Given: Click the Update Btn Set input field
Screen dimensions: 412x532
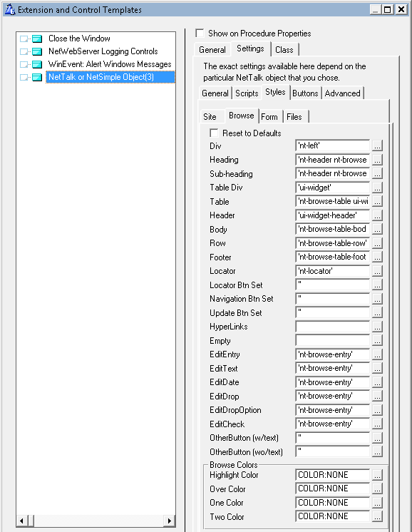Looking at the screenshot, I should 333,312.
